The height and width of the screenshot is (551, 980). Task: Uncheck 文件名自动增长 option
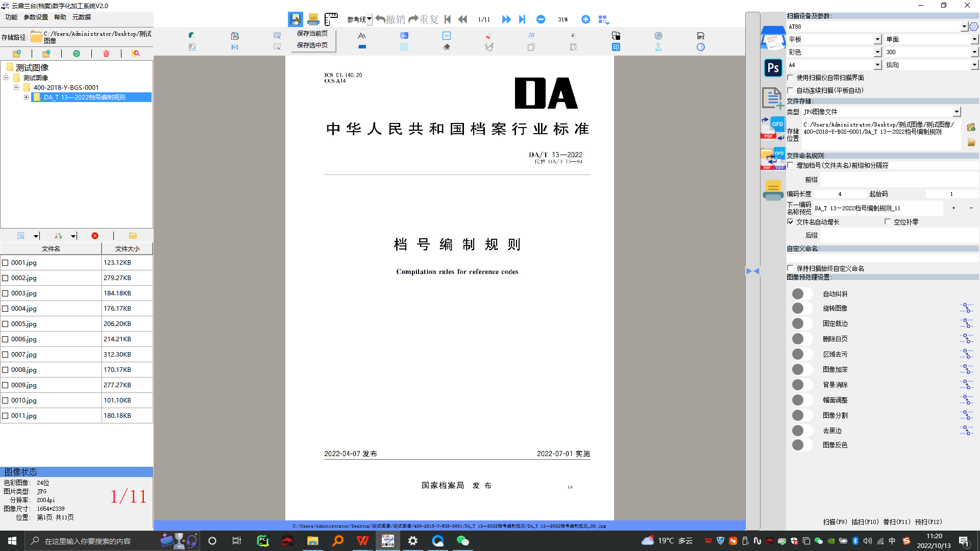point(791,222)
